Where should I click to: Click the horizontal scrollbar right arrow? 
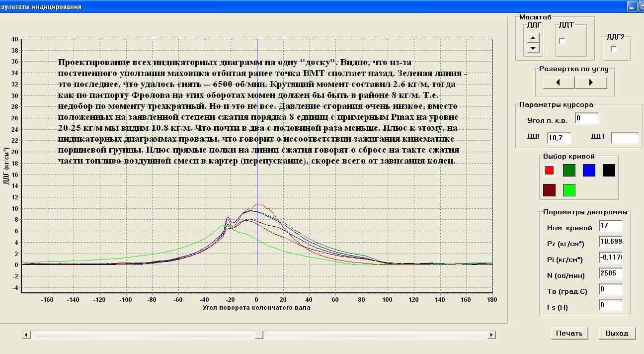click(491, 335)
